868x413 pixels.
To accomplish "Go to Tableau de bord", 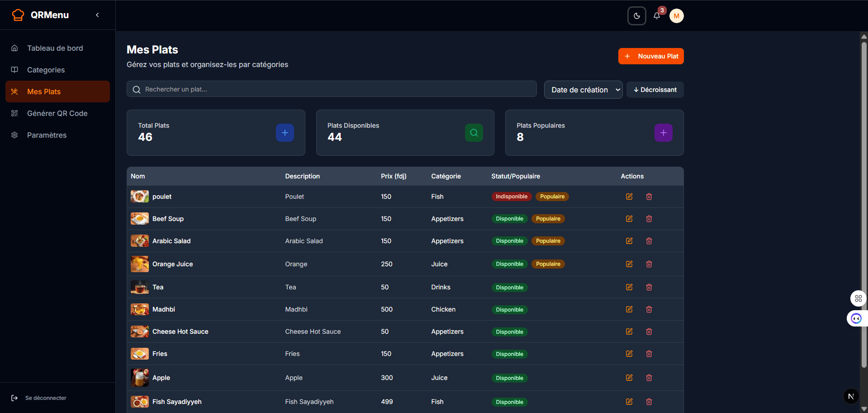I will point(55,48).
